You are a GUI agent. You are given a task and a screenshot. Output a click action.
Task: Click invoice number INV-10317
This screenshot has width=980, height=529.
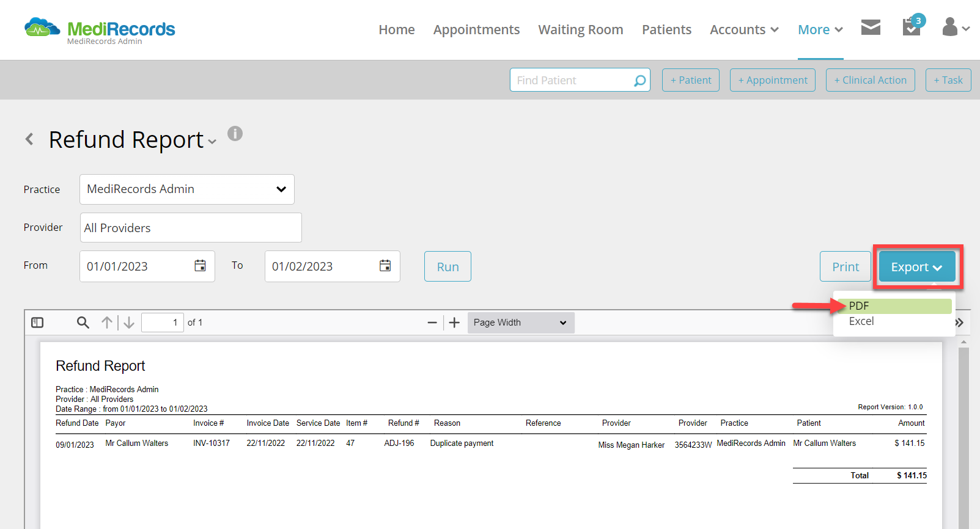click(212, 443)
